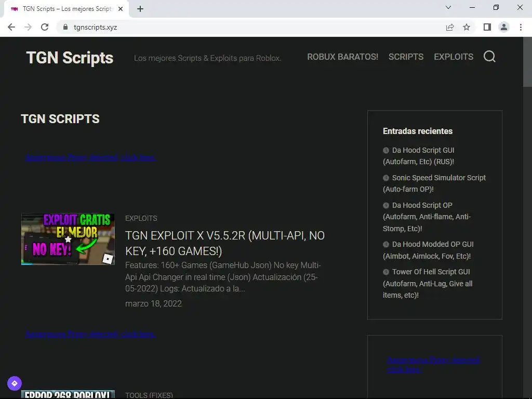Click Anonymous Proxy link below exploit post
Image resolution: width=532 pixels, height=399 pixels.
pyautogui.click(x=90, y=334)
